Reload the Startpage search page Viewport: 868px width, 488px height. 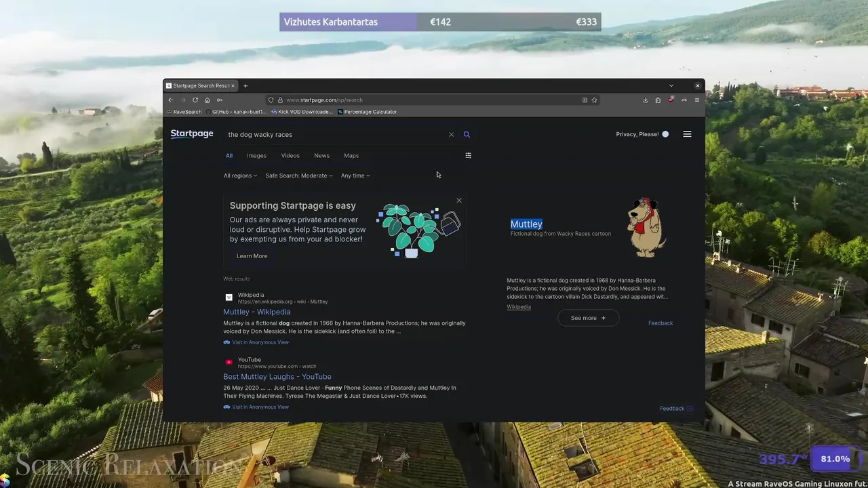pos(195,100)
